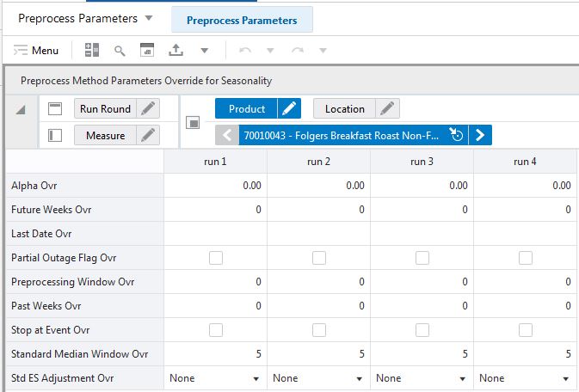Click Preprocessing Window Ovr cell for run 1
Image resolution: width=579 pixels, height=392 pixels.
point(215,282)
